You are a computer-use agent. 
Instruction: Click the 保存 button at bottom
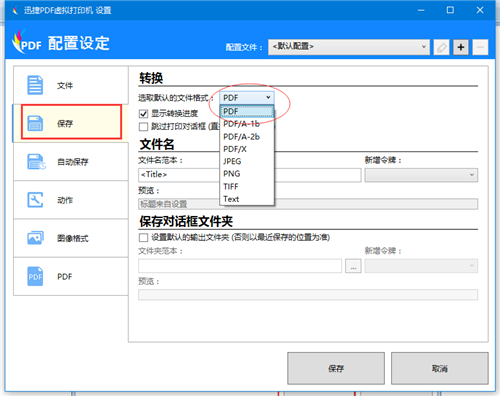336,368
